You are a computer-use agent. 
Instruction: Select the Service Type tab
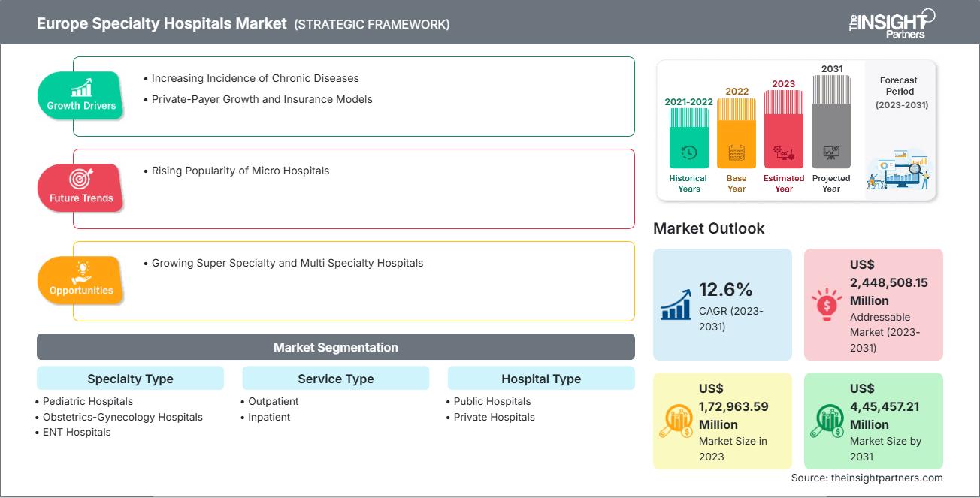pos(335,378)
